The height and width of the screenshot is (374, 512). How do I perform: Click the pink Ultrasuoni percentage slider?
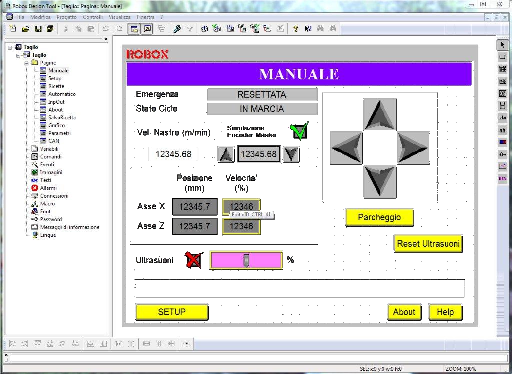point(246,260)
